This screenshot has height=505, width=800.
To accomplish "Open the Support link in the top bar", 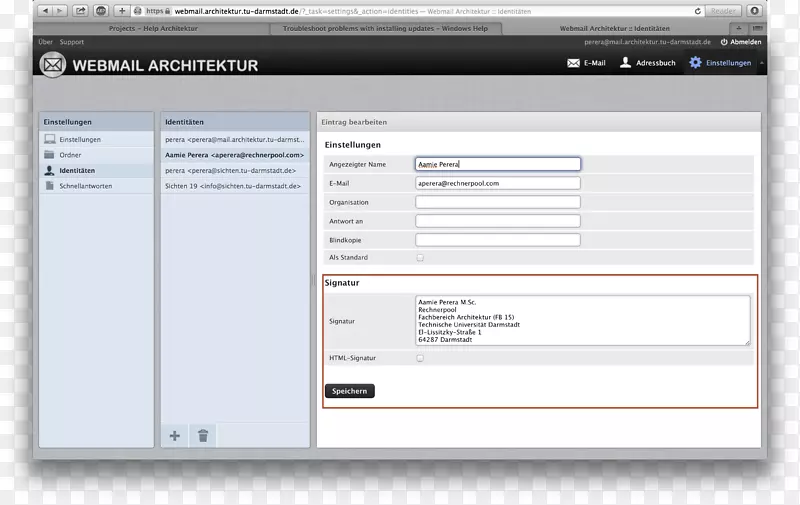I will pos(72,42).
